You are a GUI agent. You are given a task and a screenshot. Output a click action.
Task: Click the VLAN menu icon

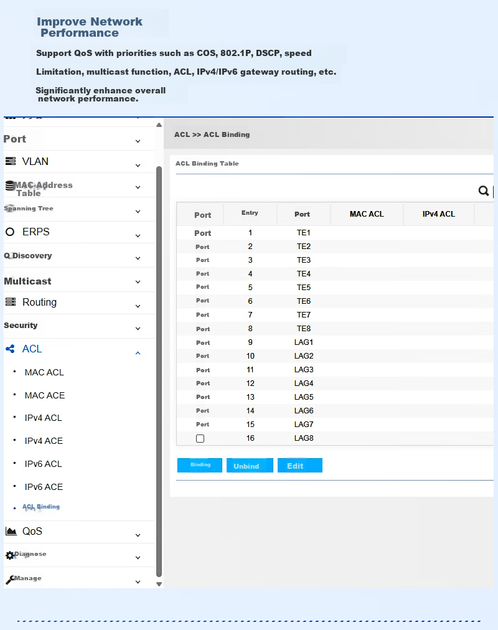point(10,161)
